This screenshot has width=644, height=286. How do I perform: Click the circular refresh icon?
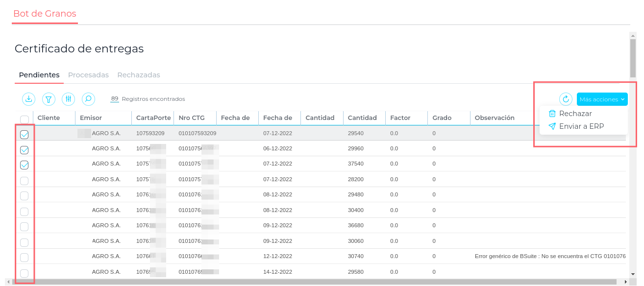pos(566,99)
